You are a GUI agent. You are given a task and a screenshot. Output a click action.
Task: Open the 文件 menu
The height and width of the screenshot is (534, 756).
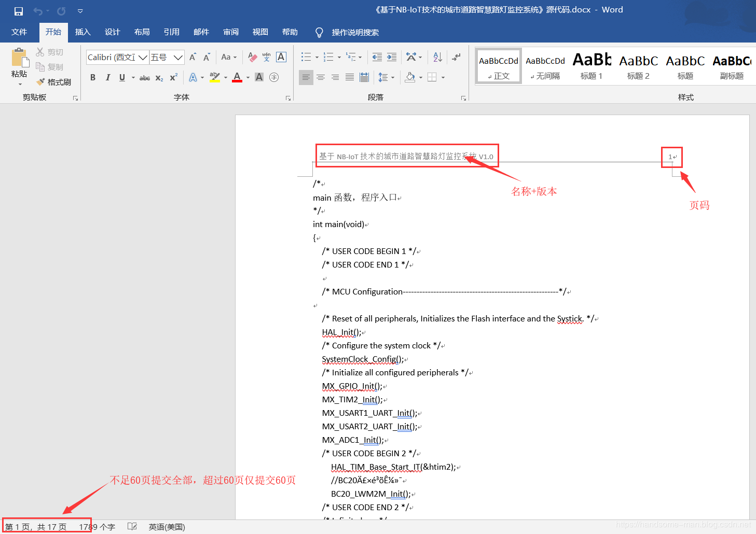tap(19, 32)
